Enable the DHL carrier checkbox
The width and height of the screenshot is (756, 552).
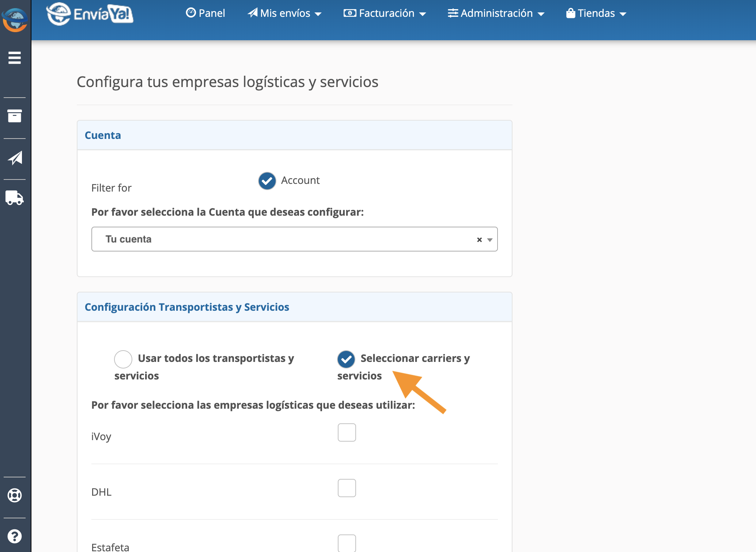[347, 488]
